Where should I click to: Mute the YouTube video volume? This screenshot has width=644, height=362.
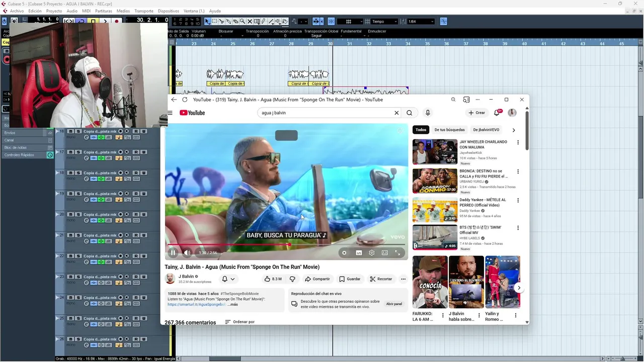[x=187, y=253]
